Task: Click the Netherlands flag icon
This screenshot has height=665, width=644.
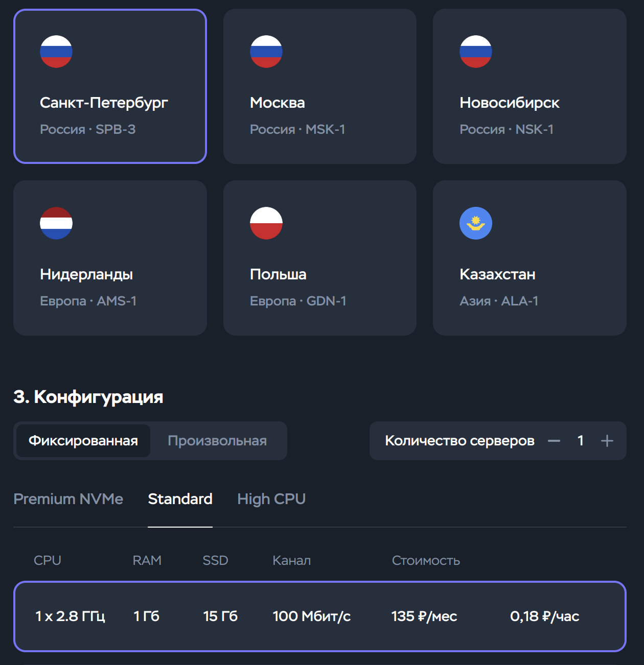Action: tap(56, 223)
